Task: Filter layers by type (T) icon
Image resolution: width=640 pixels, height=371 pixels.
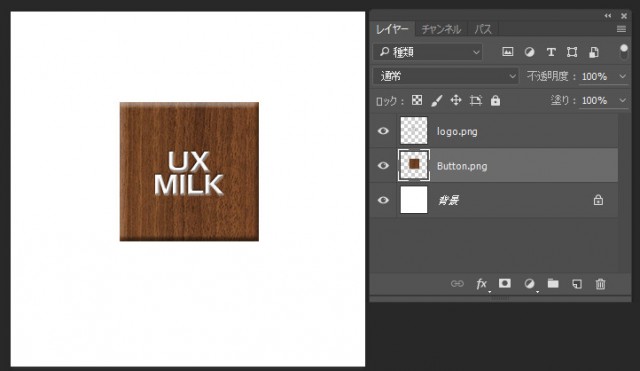Action: (551, 52)
